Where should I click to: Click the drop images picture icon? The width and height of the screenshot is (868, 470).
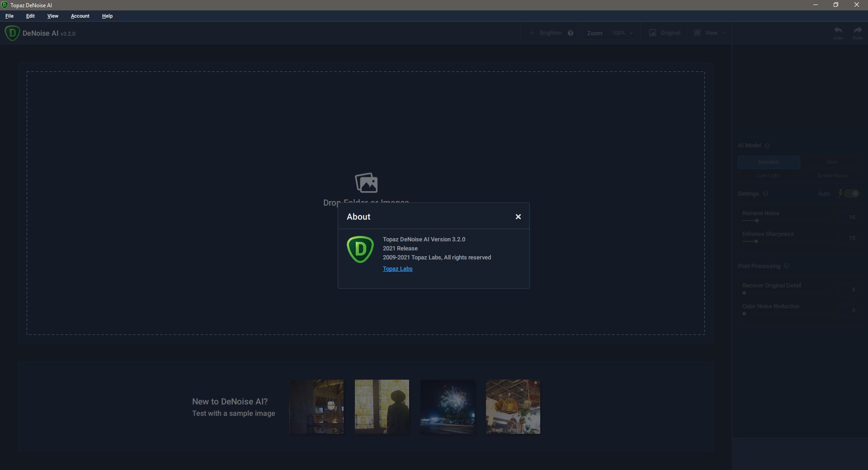(x=366, y=183)
